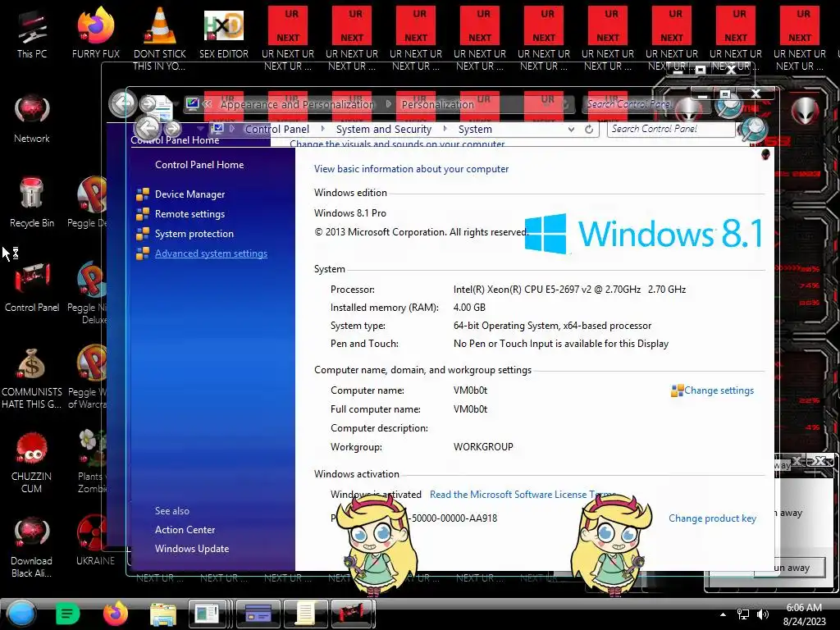The width and height of the screenshot is (840, 630).
Task: Expand the arrow after System and Security breadcrumb
Action: click(445, 129)
